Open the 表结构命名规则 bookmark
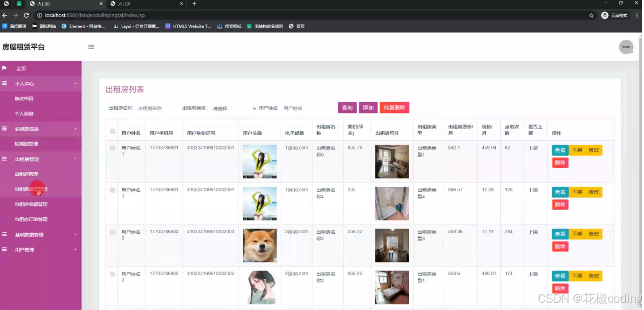This screenshot has width=644, height=310. click(265, 26)
